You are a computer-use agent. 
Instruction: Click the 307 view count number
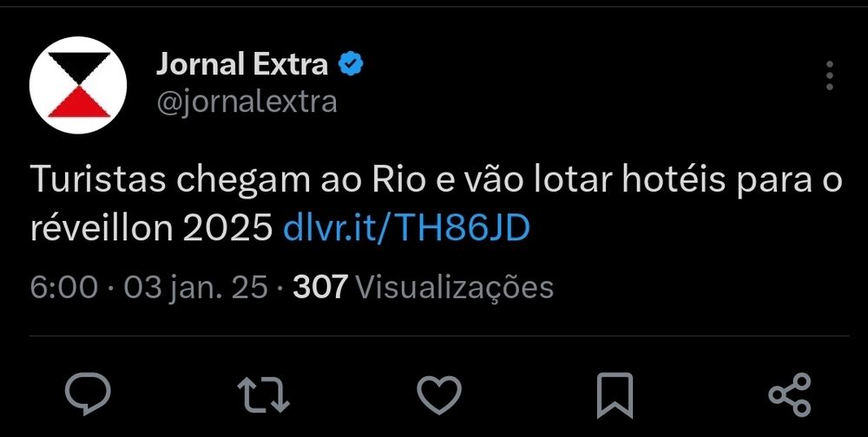[x=320, y=287]
